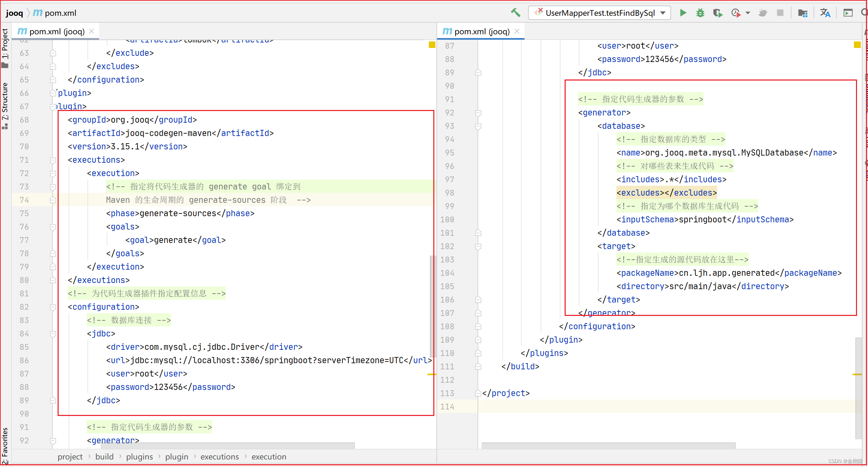Image resolution: width=868 pixels, height=467 pixels.
Task: Stop the process with the square icon
Action: tap(780, 13)
